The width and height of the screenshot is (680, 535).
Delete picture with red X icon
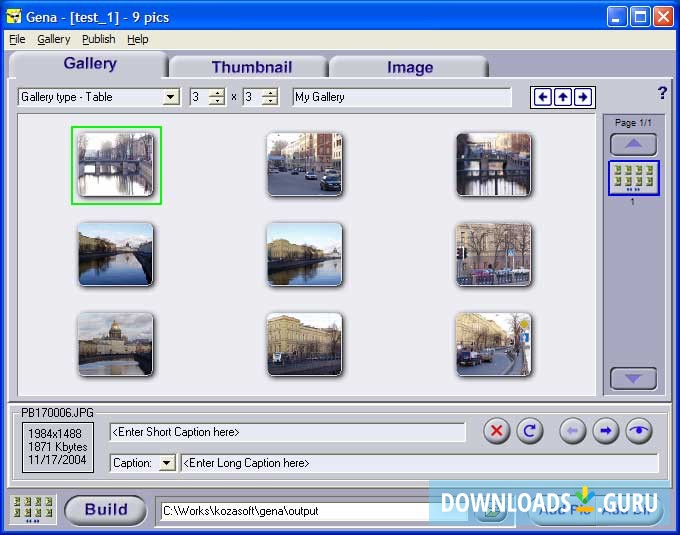click(497, 431)
